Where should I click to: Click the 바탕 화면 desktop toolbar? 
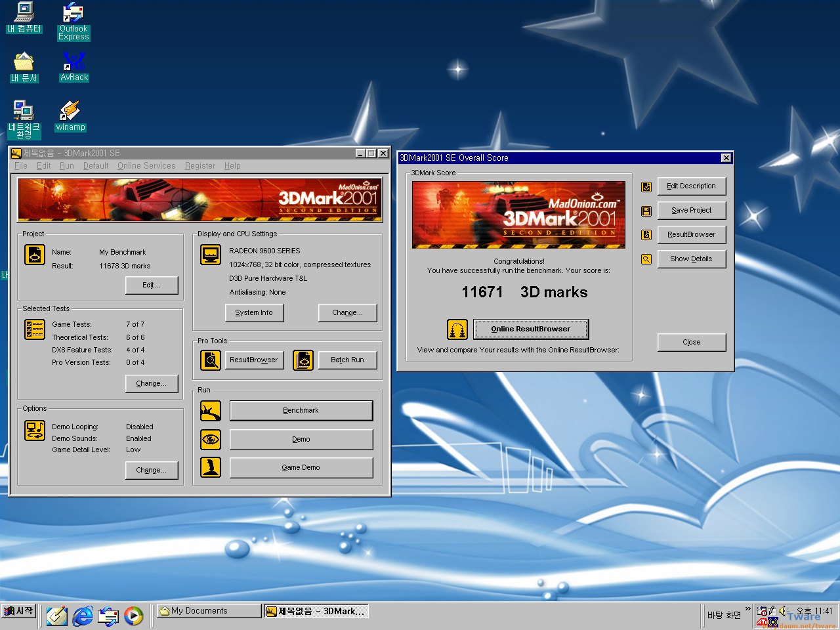click(724, 616)
